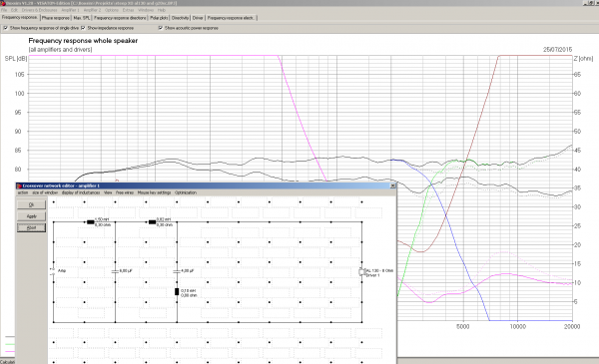Click the 105 SPL axis value
Image resolution: width=599 pixels, height=364 pixels.
point(20,75)
